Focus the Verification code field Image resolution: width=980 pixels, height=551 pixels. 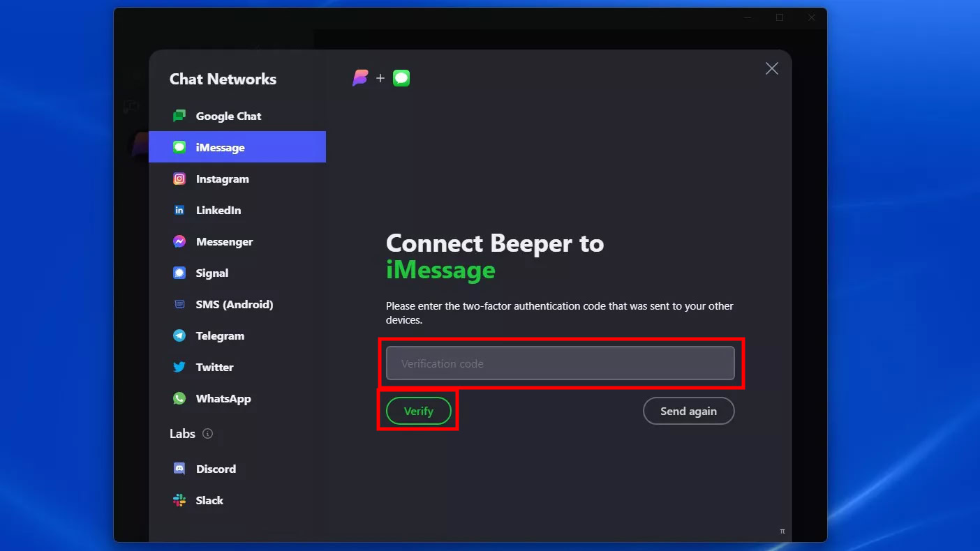pyautogui.click(x=560, y=363)
